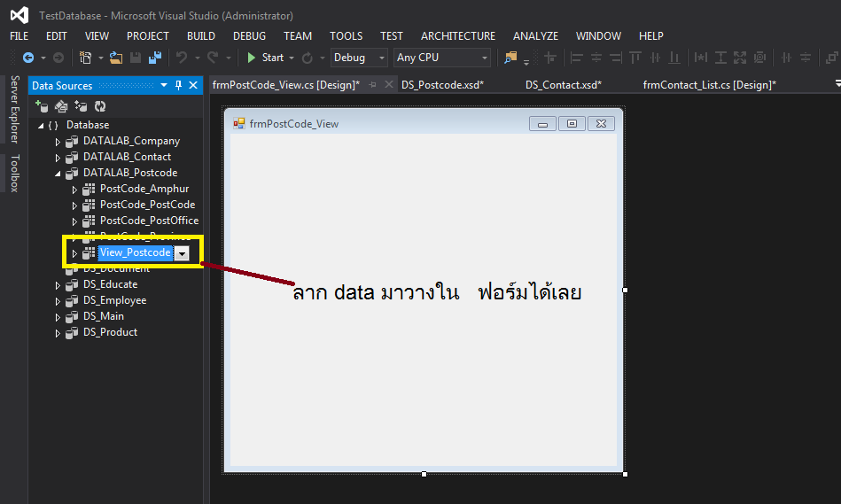Collapse the Database root node

[x=41, y=126]
